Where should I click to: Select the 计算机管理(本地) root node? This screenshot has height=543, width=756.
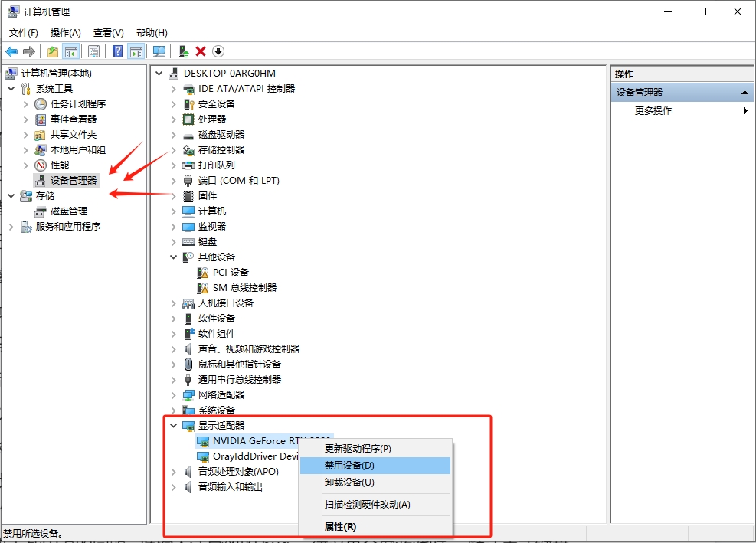pos(57,74)
